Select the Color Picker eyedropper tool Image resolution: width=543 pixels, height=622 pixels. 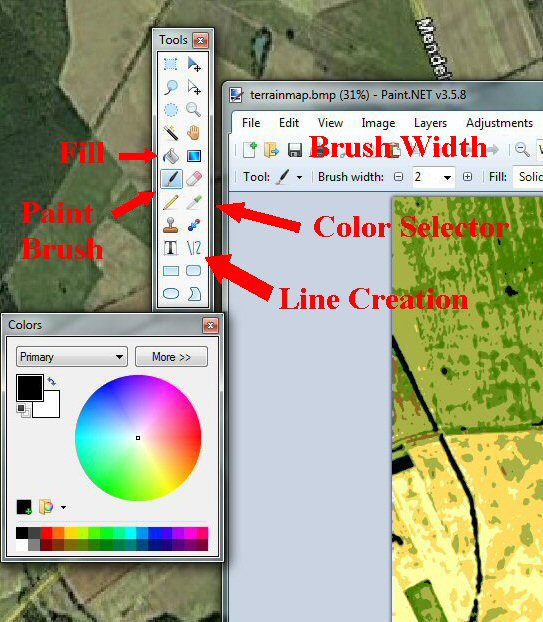click(194, 202)
